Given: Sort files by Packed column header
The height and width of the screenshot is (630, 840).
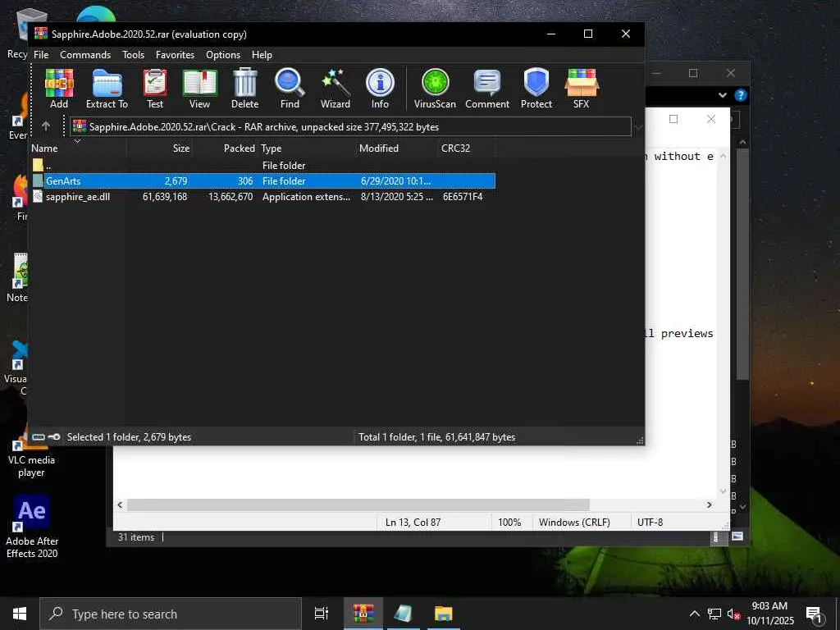Looking at the screenshot, I should [225, 148].
